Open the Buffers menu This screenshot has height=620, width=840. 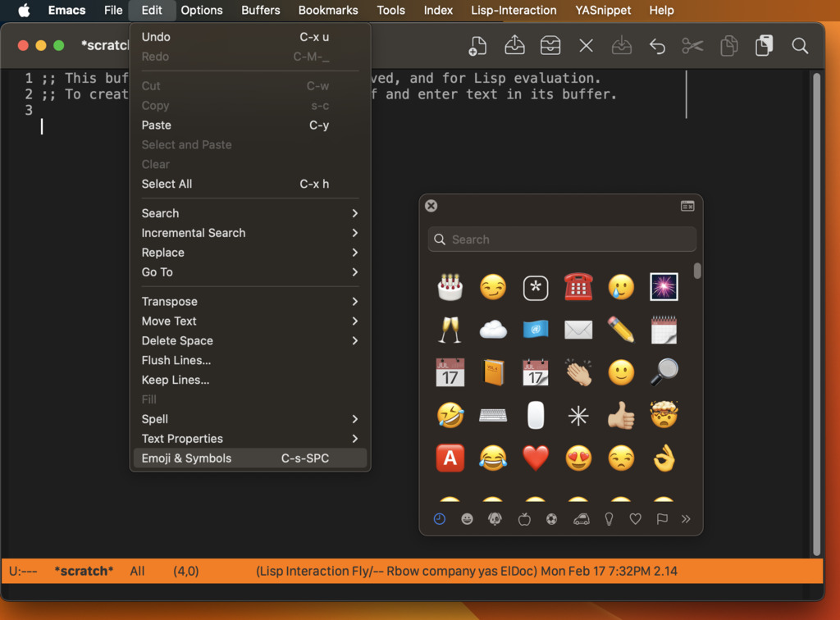[x=260, y=10]
